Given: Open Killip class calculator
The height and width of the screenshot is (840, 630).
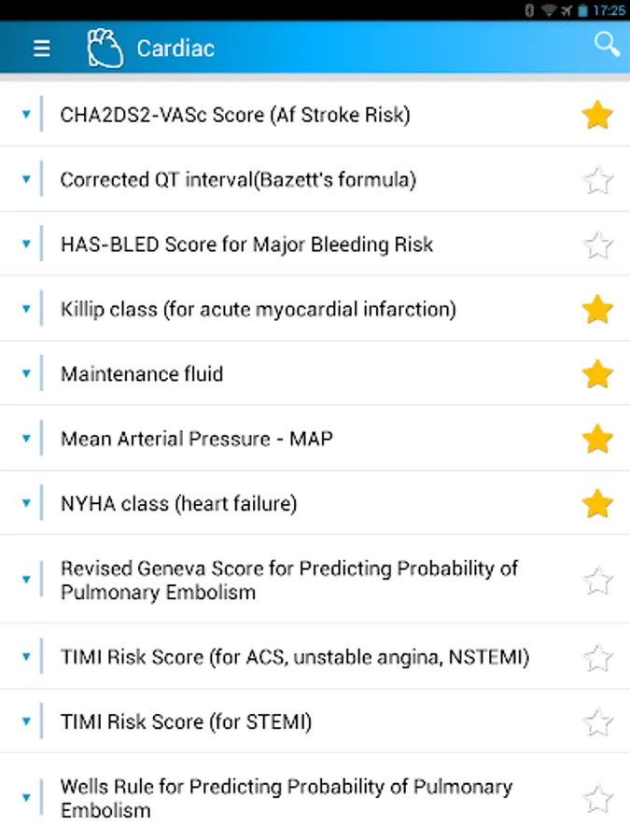Looking at the screenshot, I should (x=258, y=309).
